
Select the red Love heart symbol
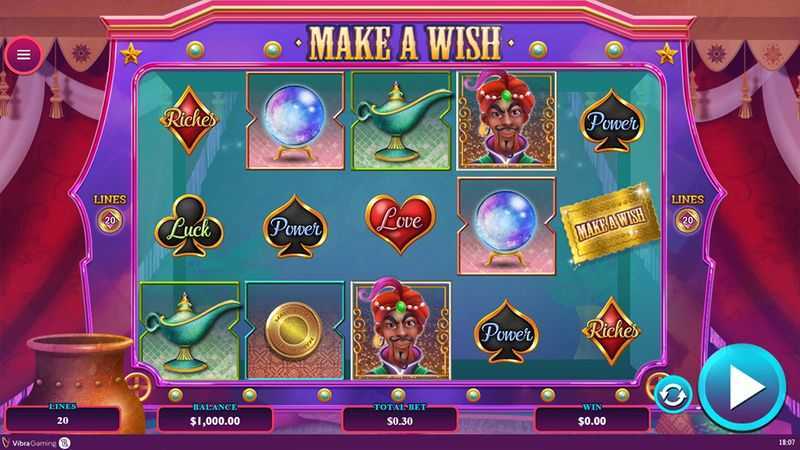point(401,223)
